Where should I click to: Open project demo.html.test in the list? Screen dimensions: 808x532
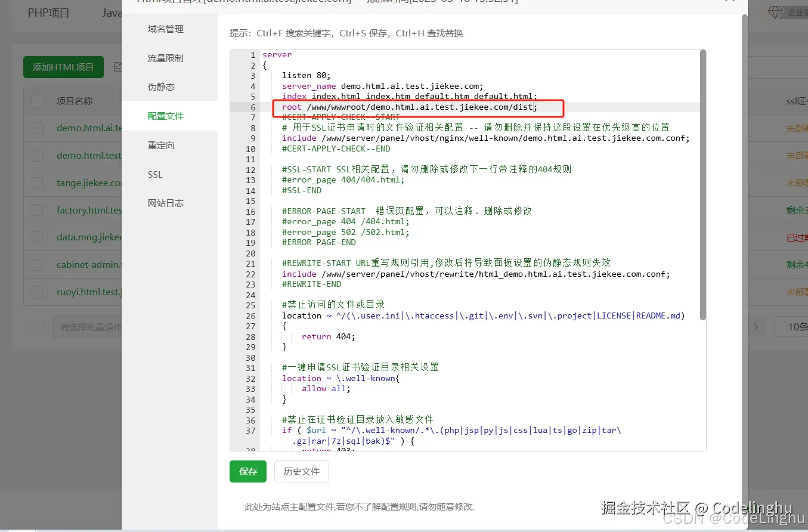pyautogui.click(x=89, y=156)
